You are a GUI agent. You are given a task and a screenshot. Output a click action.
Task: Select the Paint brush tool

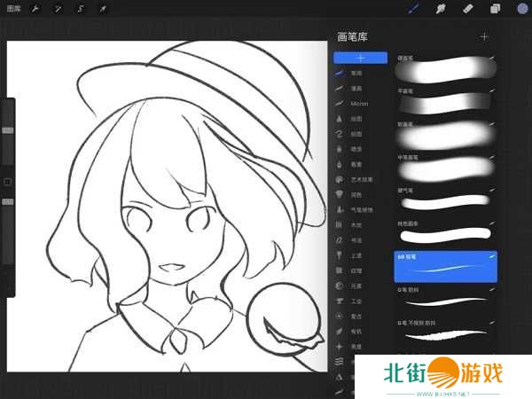point(413,8)
